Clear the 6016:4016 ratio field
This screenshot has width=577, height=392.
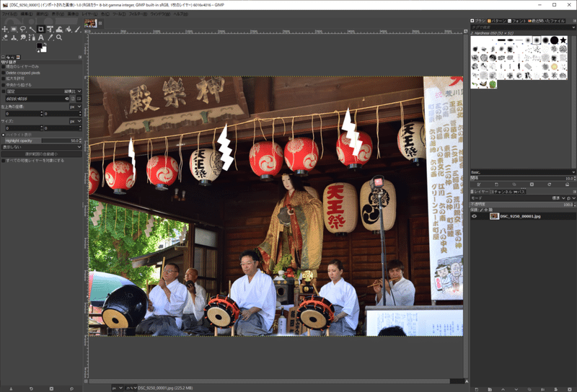(67, 99)
